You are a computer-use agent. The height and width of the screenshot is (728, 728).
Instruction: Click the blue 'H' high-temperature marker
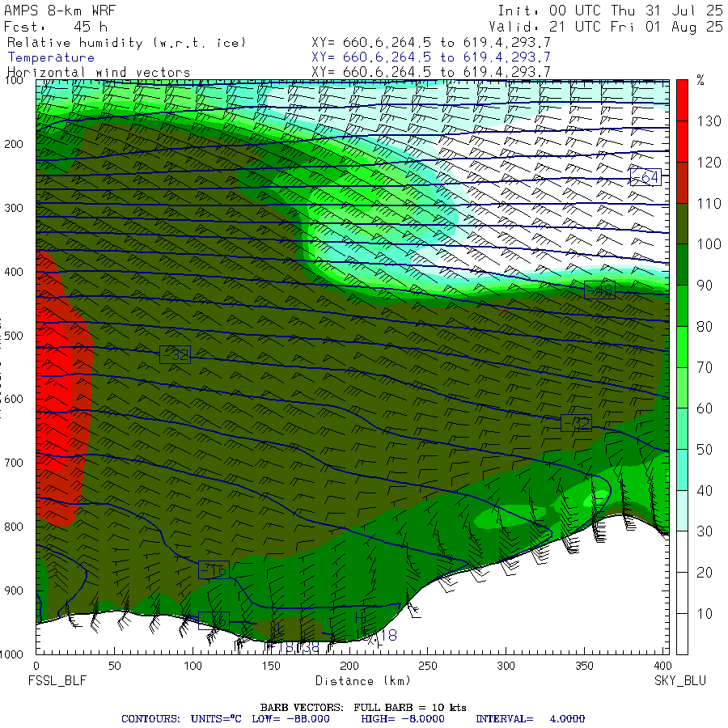[360, 618]
